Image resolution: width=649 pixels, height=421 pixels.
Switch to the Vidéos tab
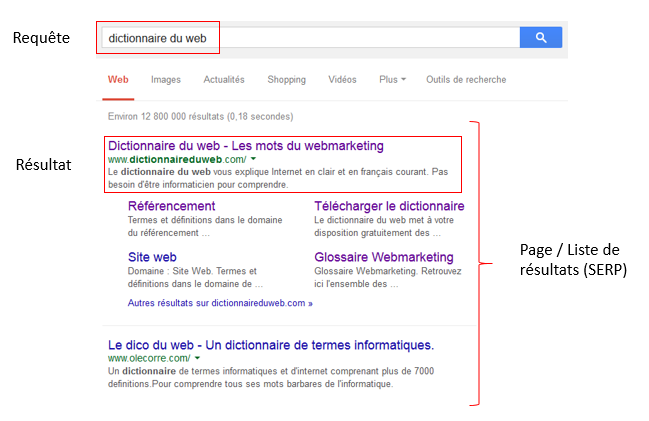(x=342, y=79)
